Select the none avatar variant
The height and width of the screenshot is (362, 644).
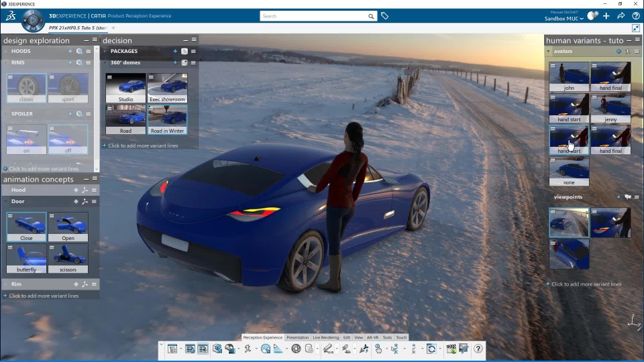pos(569,172)
